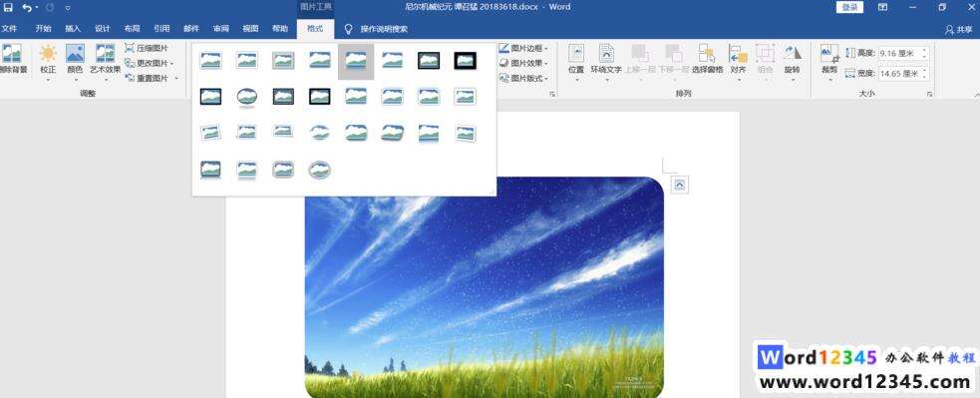Undo the last action

click(x=27, y=8)
